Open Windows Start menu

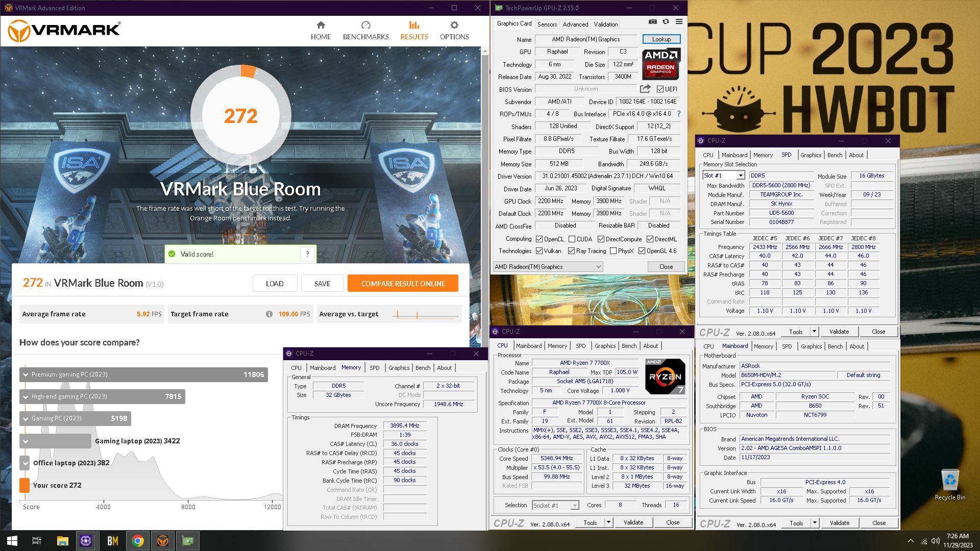pos(12,541)
